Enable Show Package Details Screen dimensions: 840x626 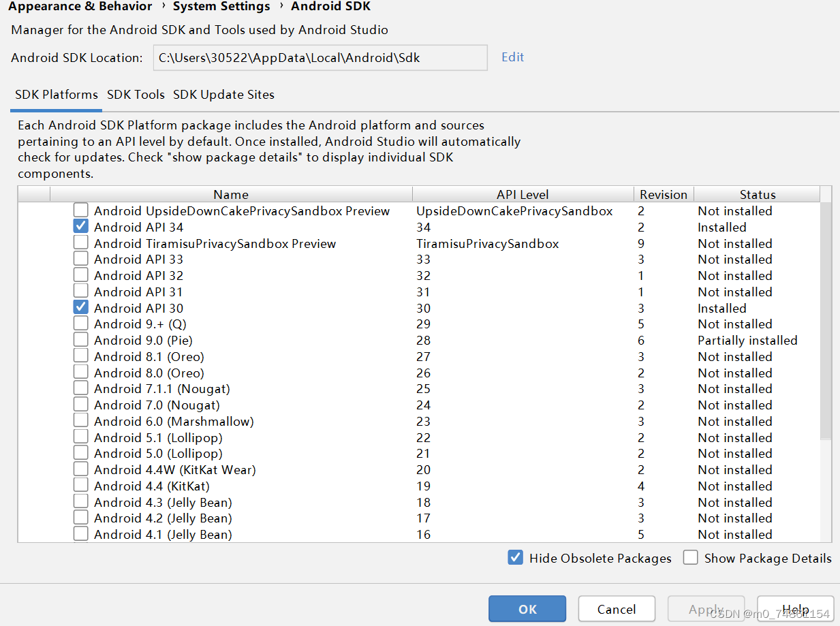(x=690, y=557)
